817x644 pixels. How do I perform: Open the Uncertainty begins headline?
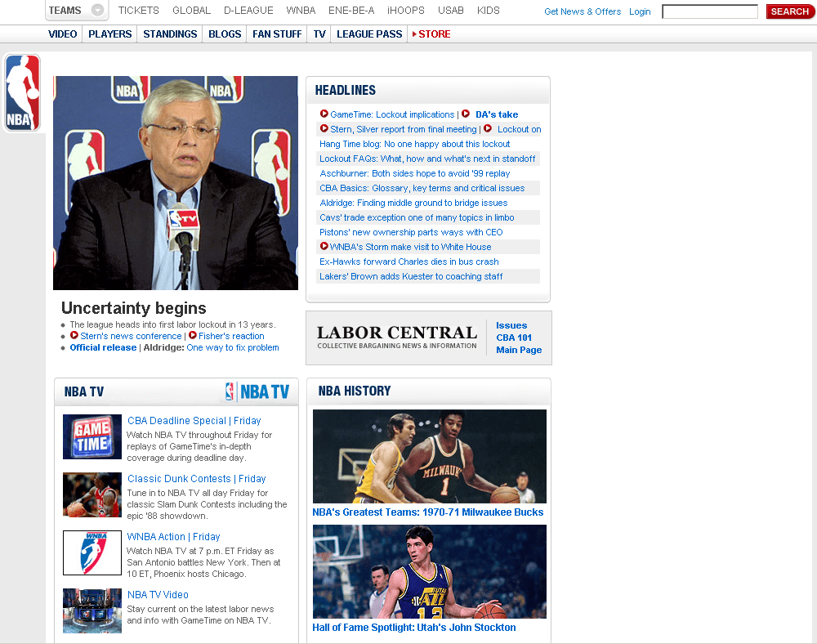[x=134, y=308]
